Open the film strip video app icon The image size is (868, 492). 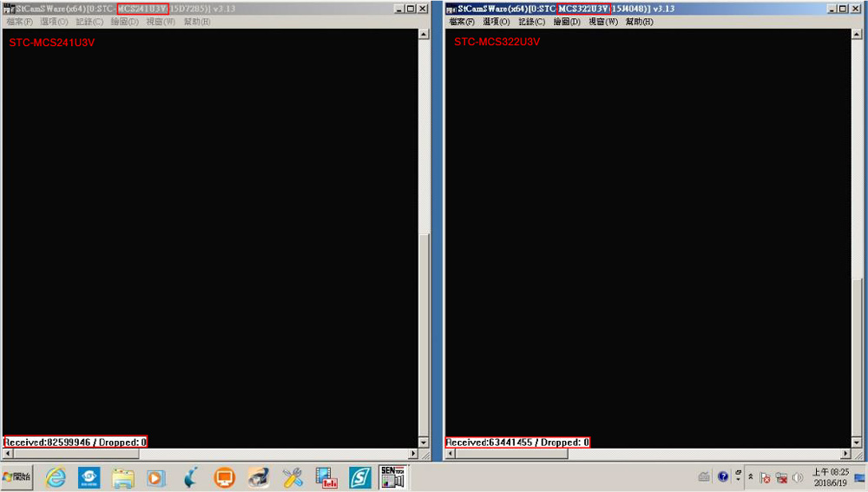[326, 476]
